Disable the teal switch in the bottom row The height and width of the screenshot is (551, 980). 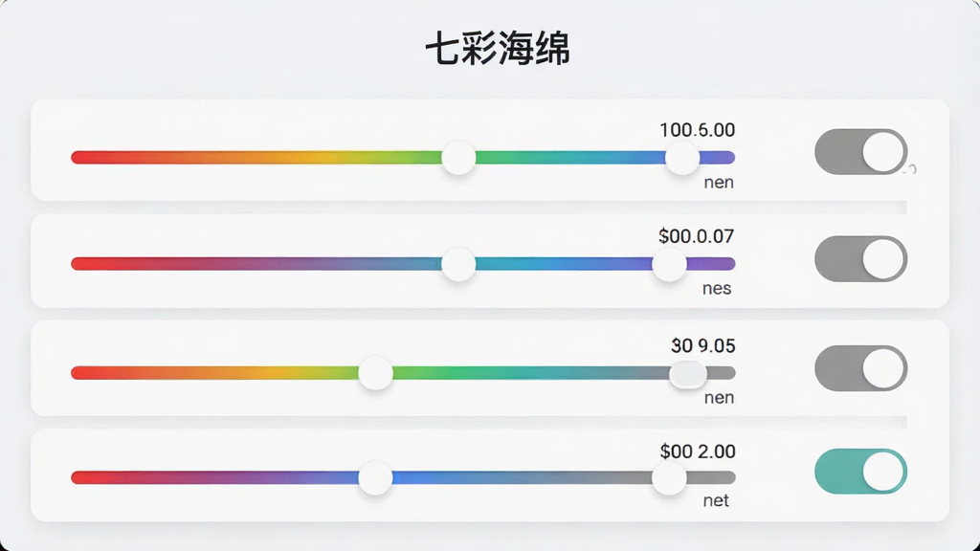coord(860,471)
